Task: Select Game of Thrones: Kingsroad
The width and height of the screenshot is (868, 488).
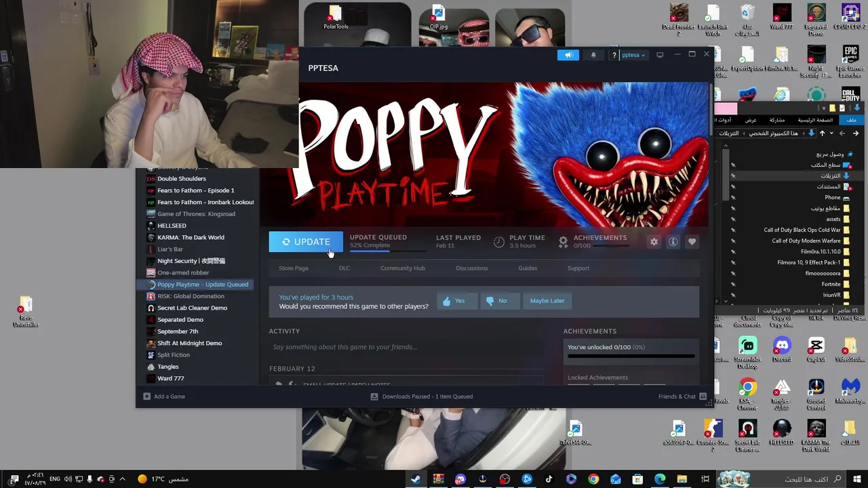Action: coord(197,214)
